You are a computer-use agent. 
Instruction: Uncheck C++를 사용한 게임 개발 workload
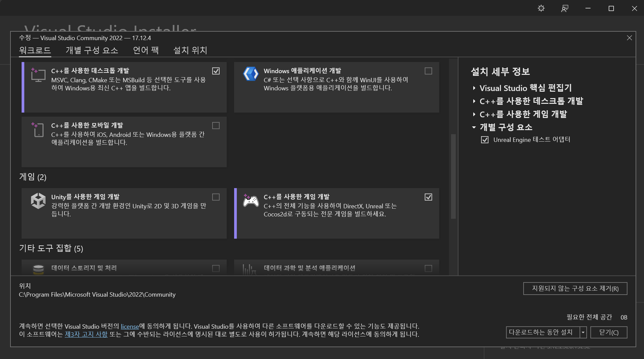[428, 197]
